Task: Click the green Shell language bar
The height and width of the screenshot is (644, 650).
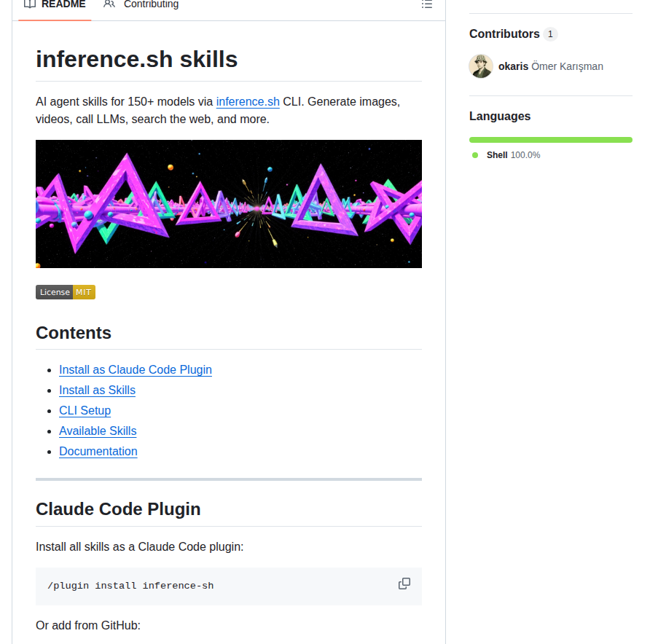Action: click(550, 140)
